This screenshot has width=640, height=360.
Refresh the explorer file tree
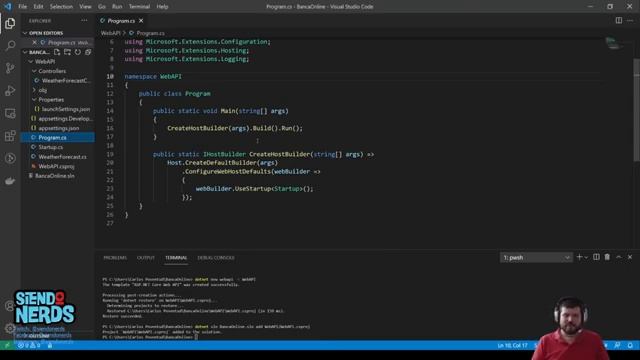click(x=78, y=52)
